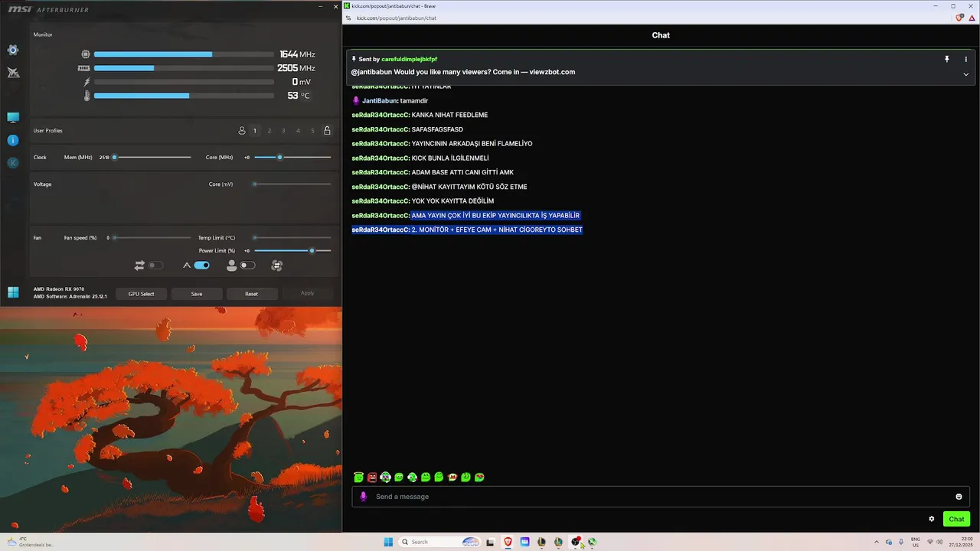Click the Send a message field
This screenshot has width=980, height=551.
pos(661,497)
